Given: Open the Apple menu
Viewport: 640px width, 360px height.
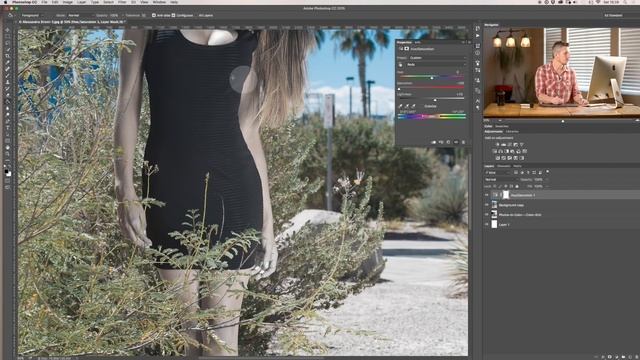Looking at the screenshot, I should 5,2.
